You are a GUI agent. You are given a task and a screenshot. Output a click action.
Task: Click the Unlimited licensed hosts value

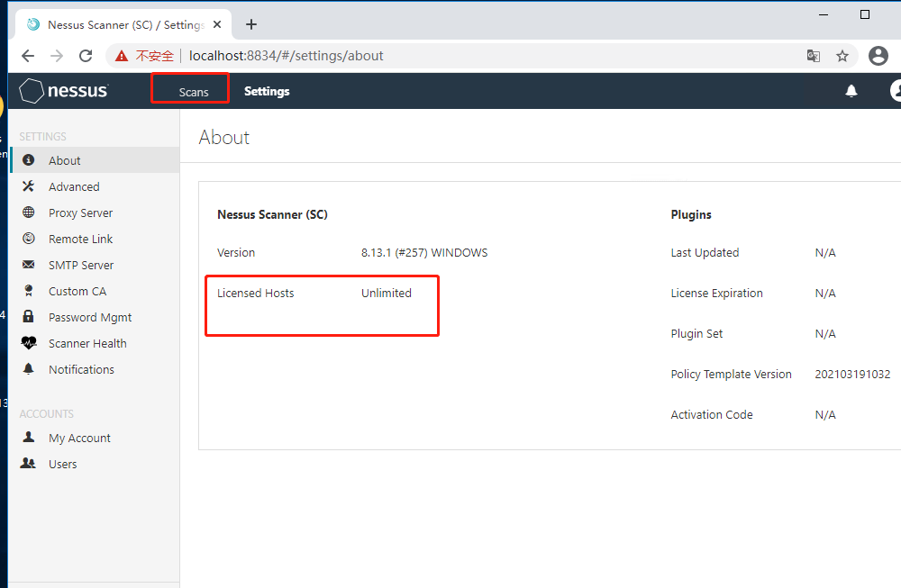tap(387, 293)
